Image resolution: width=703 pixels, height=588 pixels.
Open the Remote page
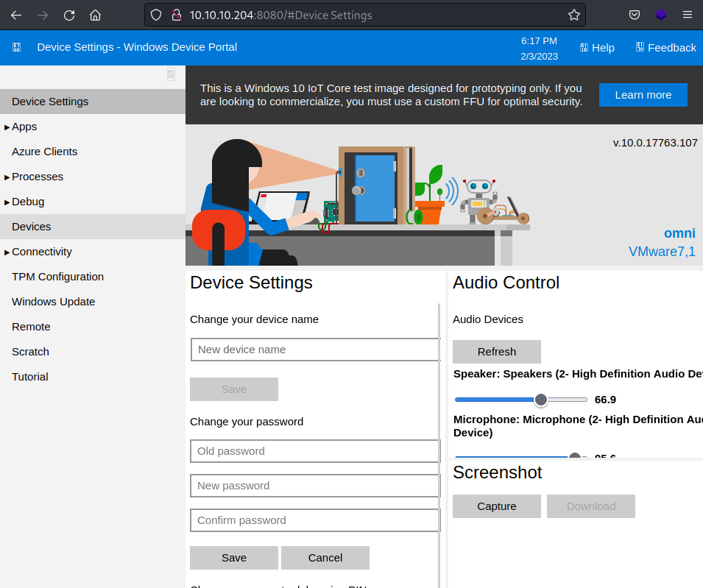pos(93,327)
